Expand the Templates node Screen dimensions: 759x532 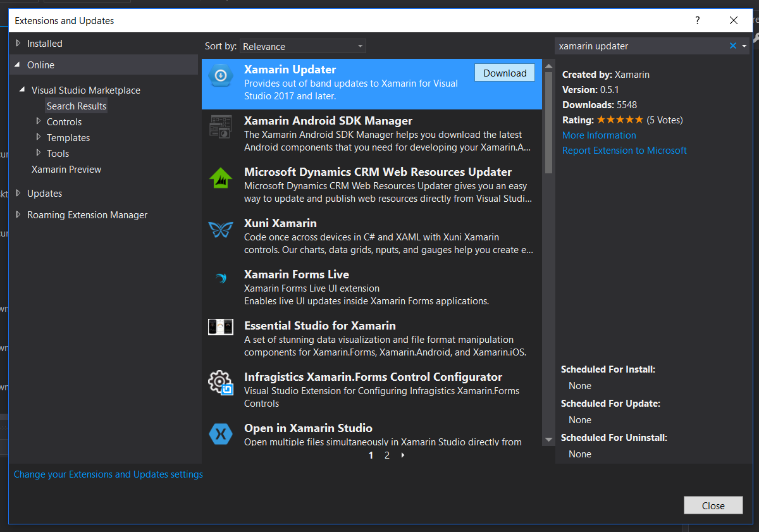tap(39, 137)
